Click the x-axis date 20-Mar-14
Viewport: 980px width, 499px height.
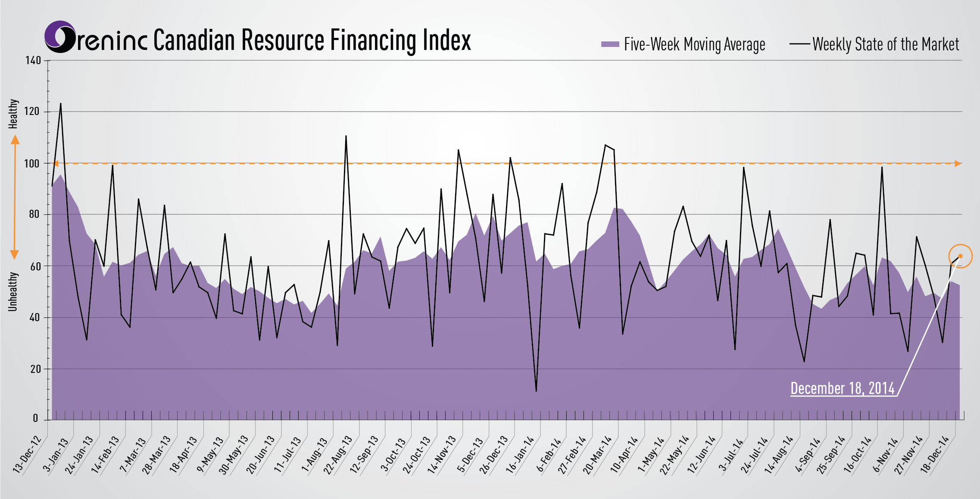tap(597, 455)
